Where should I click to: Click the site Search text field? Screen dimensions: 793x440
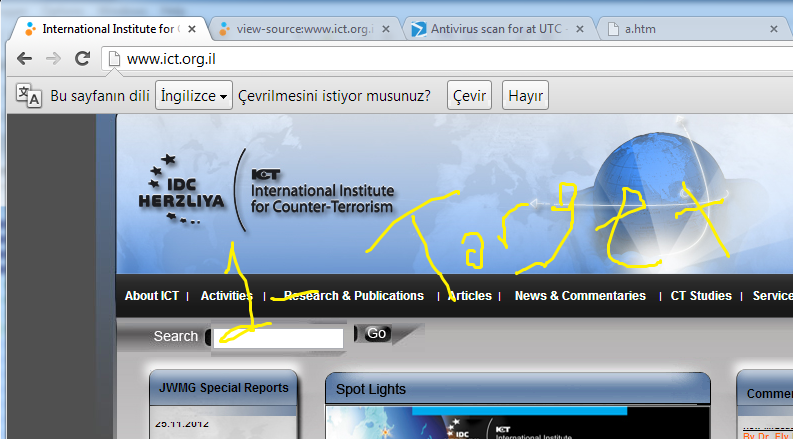[279, 337]
